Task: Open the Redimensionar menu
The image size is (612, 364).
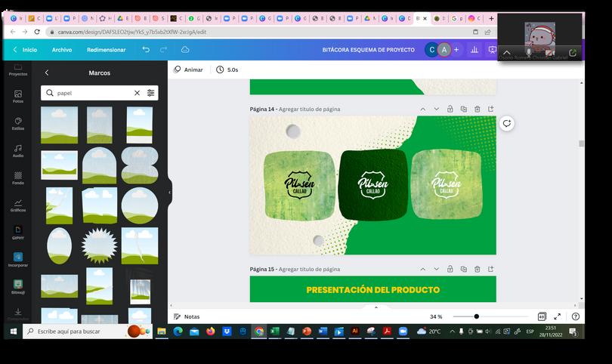Action: (x=107, y=50)
